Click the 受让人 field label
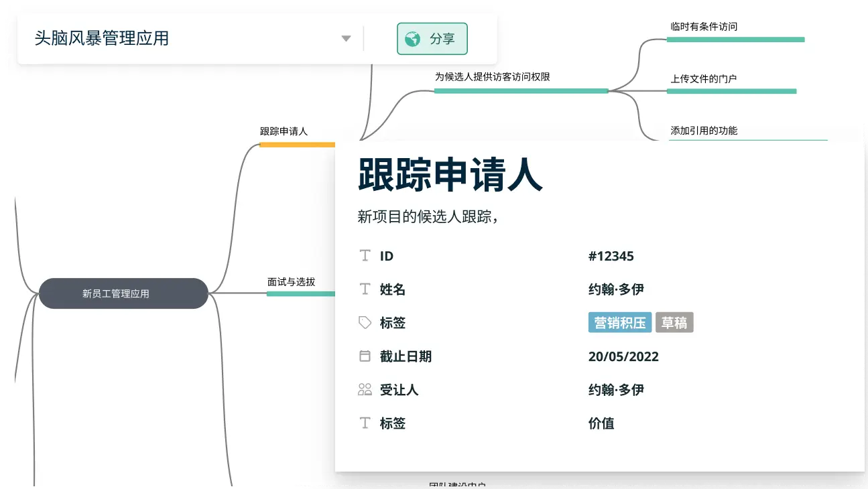868x489 pixels. click(399, 390)
